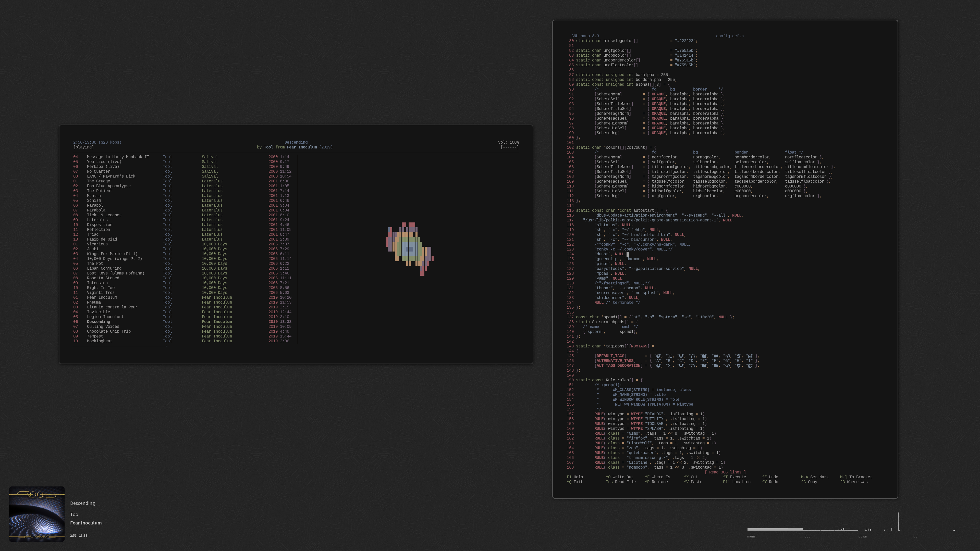Select LAMC / Maynard's Dick track
This screenshot has width=980, height=551.
(183, 176)
